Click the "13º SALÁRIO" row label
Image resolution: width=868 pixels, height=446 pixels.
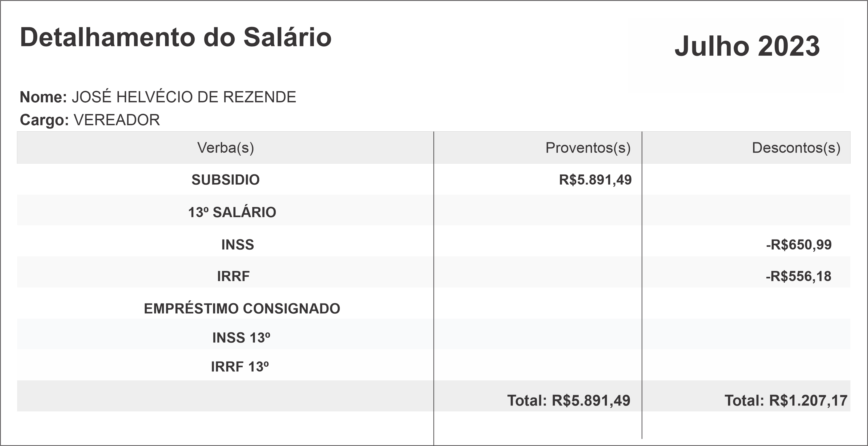pyautogui.click(x=232, y=212)
